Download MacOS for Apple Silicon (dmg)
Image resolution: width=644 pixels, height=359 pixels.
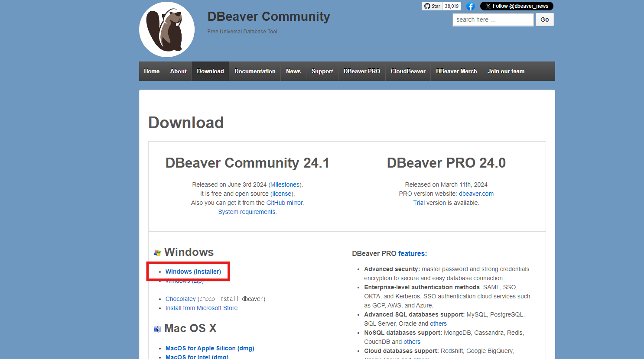210,348
